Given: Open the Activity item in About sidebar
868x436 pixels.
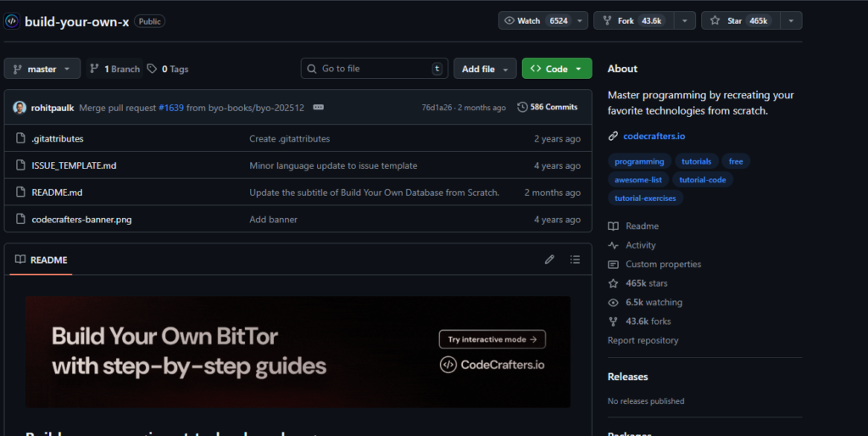Looking at the screenshot, I should click(x=640, y=245).
